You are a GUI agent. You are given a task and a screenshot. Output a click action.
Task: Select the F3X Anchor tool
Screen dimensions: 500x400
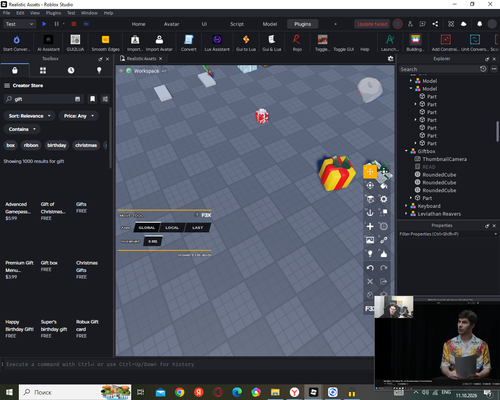pos(370,212)
